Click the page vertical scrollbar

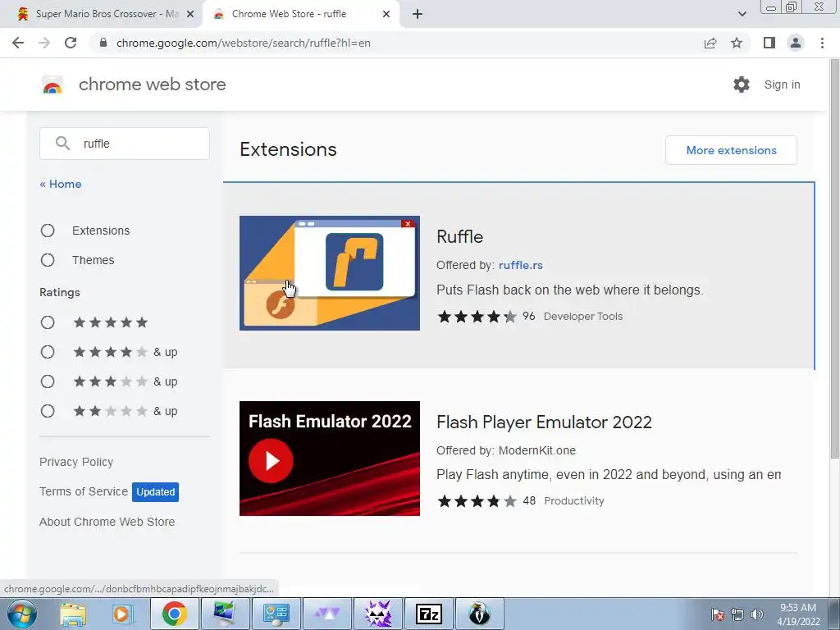pyautogui.click(x=834, y=257)
